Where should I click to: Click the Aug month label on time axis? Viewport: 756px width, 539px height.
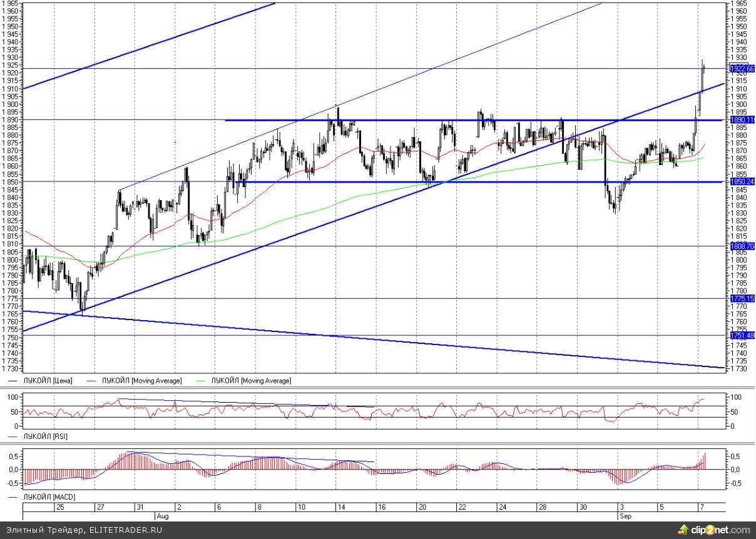pos(161,516)
